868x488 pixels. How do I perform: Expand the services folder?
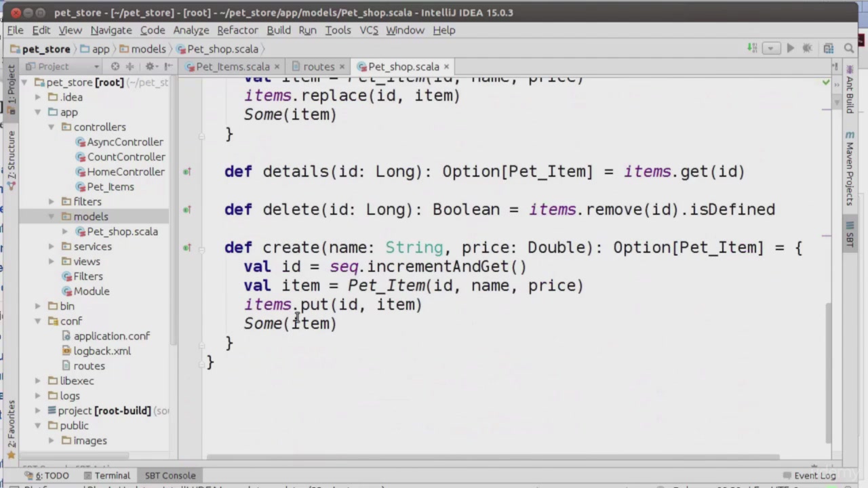click(51, 246)
